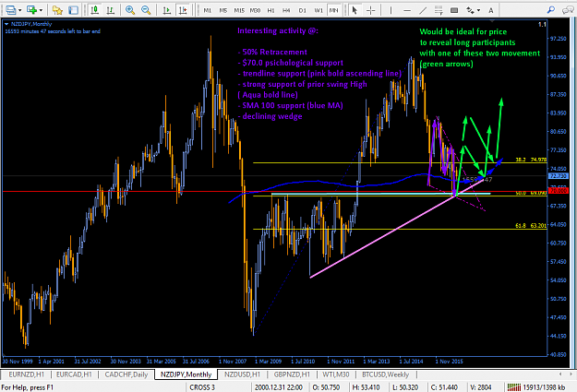Click the 97.250 price scale value
577x392 pixels.
click(x=558, y=39)
